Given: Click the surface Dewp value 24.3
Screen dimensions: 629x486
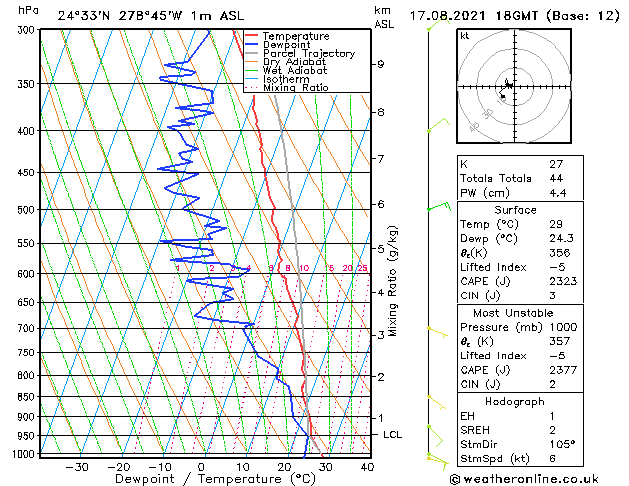Looking at the screenshot, I should [561, 239].
